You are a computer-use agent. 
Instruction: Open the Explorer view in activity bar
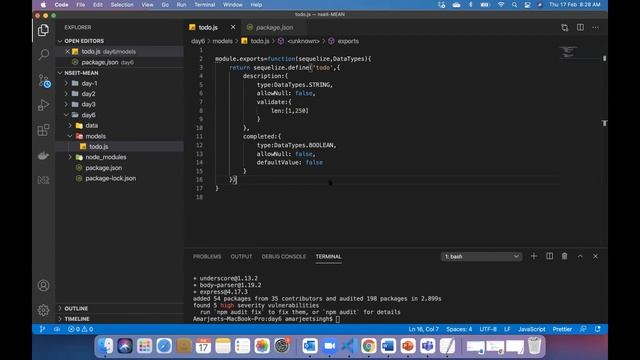[43, 30]
